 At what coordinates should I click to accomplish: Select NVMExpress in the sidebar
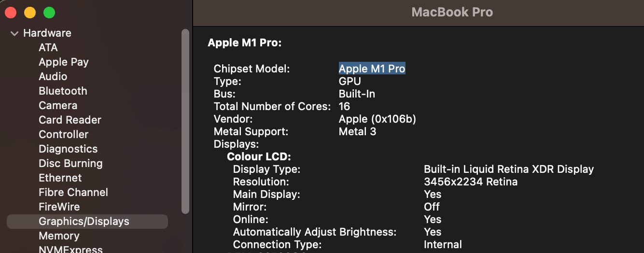point(70,249)
